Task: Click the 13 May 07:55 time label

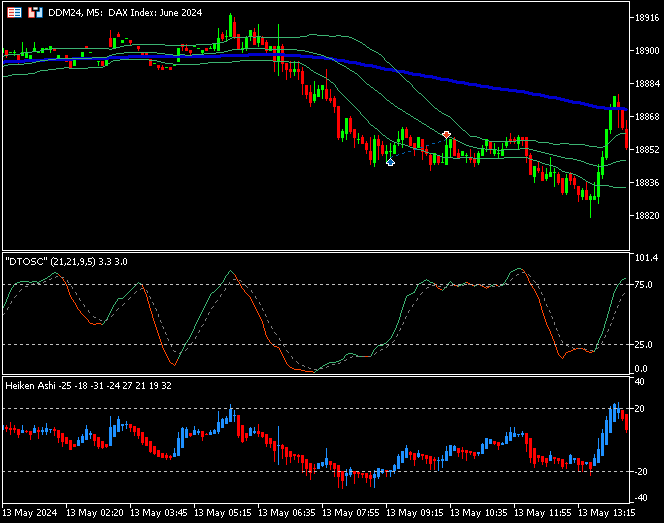Action: [351, 513]
